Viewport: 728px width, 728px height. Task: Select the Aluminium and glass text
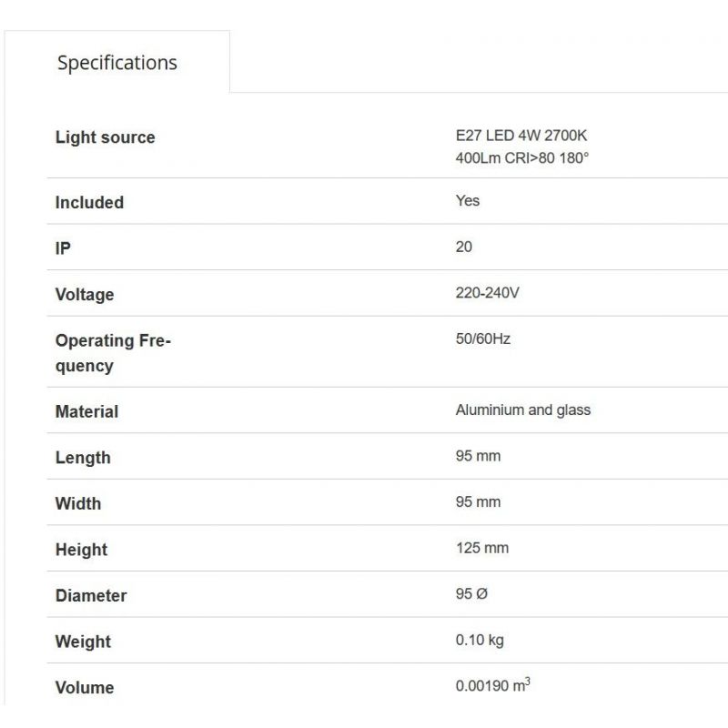click(x=522, y=409)
